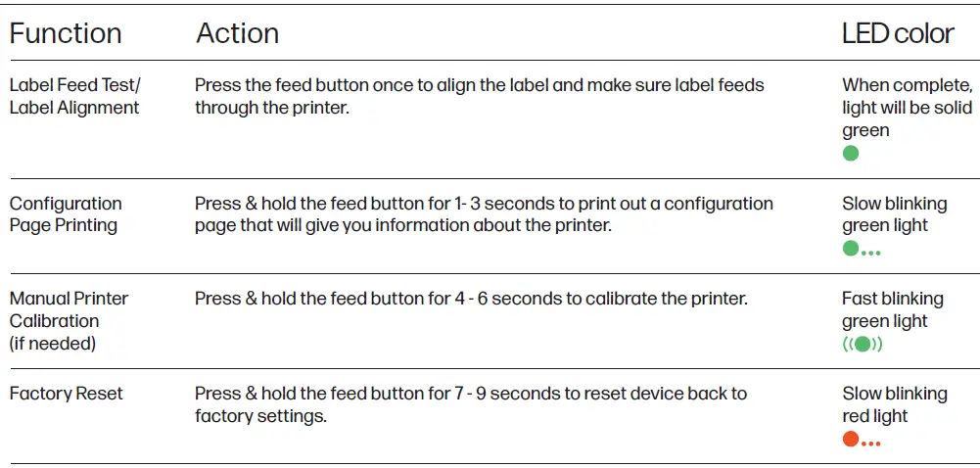Click the solid green LED dot icon

click(851, 154)
